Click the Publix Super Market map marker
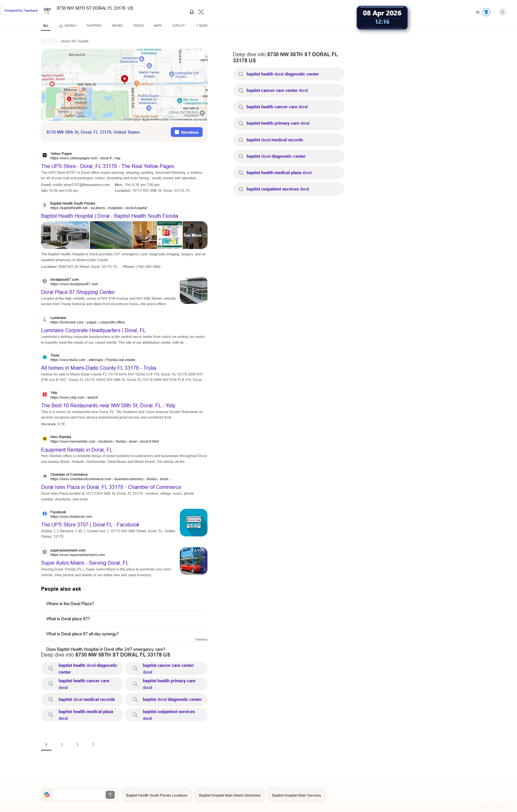Screen dimensions: 517x812 pos(149,108)
